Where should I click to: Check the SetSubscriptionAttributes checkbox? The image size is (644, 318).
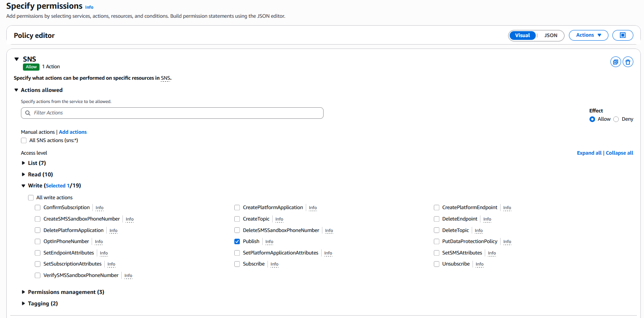(38, 264)
